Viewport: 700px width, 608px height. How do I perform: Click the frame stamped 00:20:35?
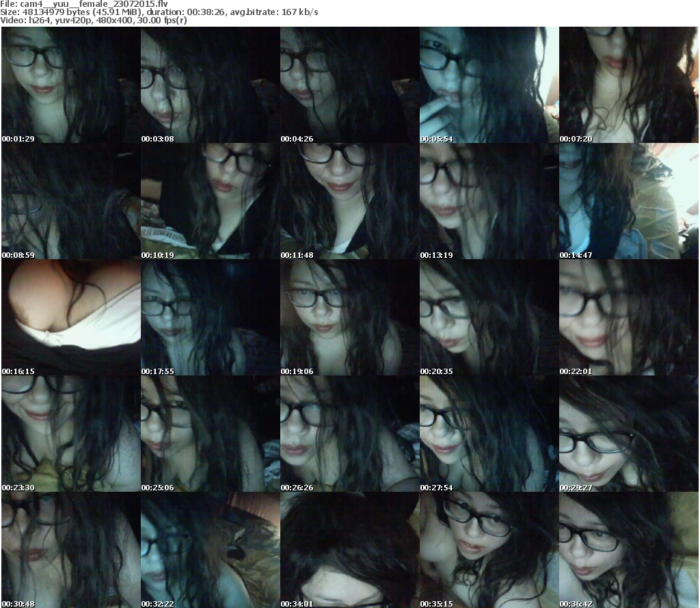(489, 317)
